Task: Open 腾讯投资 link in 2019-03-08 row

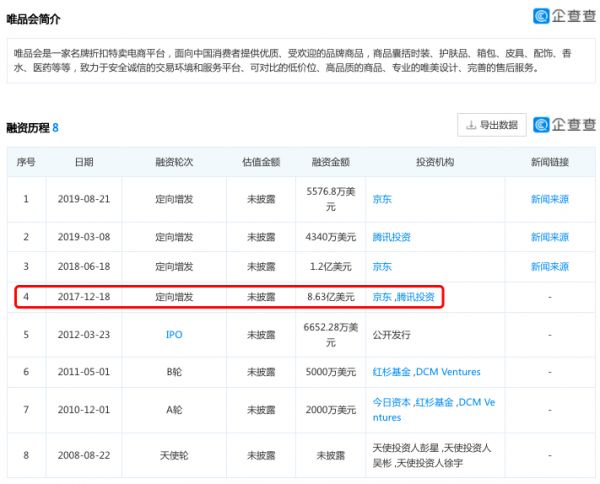Action: coord(391,237)
